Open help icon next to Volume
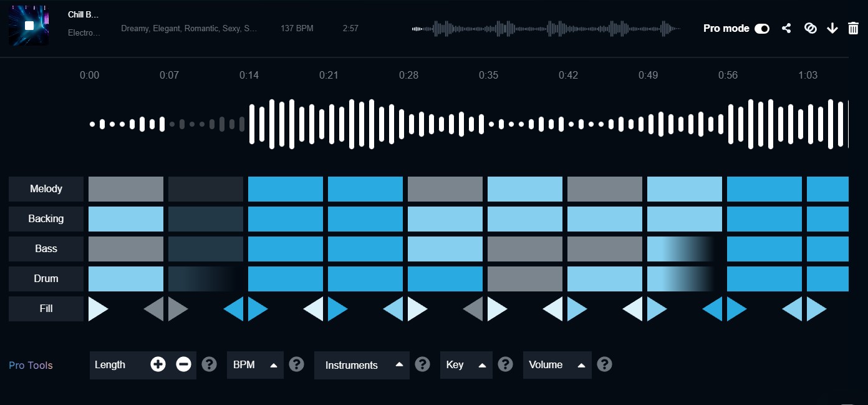The width and height of the screenshot is (868, 405). (604, 364)
